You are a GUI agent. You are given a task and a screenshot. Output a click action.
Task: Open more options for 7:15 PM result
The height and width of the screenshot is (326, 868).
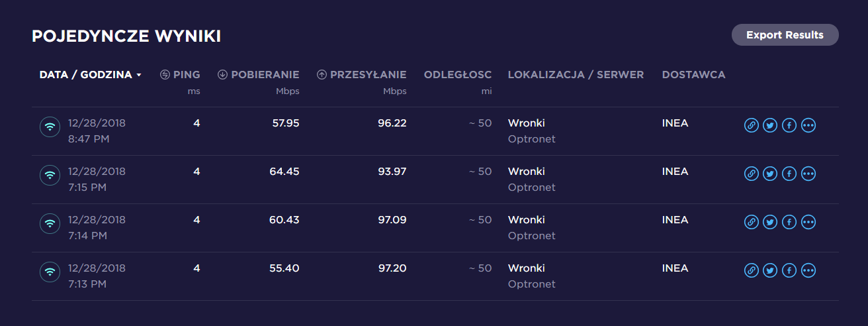pos(808,174)
